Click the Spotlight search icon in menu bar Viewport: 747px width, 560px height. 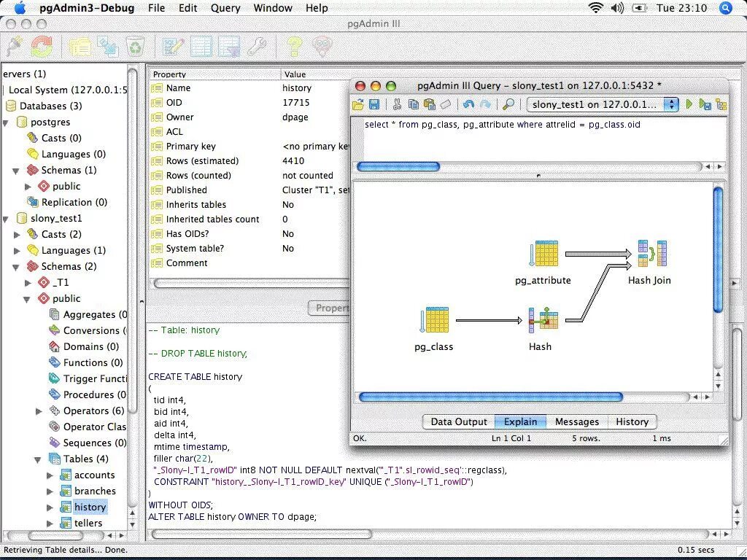pos(726,8)
